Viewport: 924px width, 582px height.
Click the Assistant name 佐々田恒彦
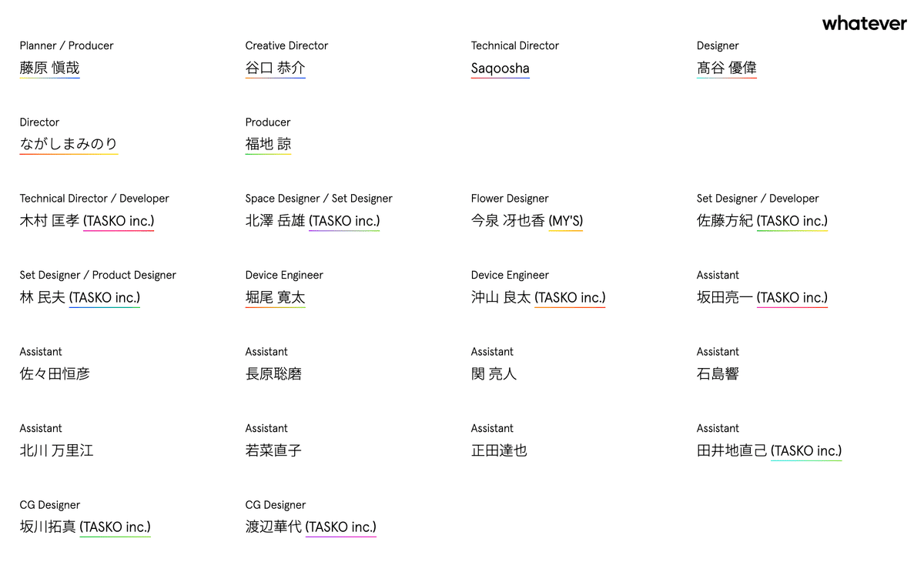55,374
